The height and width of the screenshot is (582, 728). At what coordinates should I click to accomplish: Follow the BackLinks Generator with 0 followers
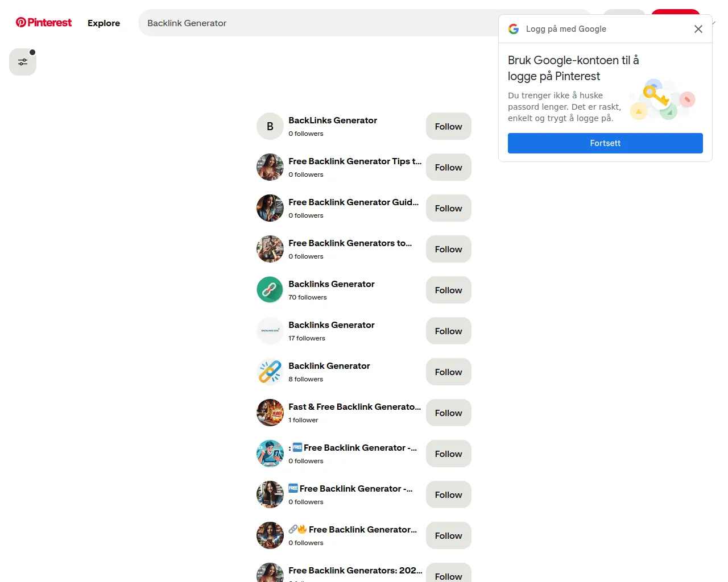coord(448,127)
